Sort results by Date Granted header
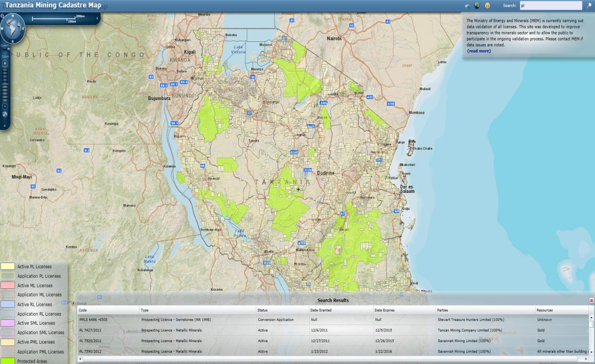Viewport: 595px width, 364px height. (x=341, y=310)
